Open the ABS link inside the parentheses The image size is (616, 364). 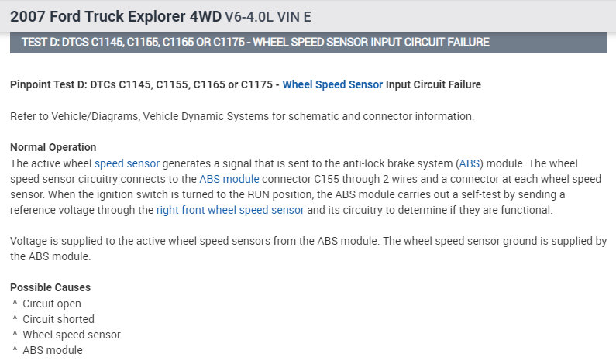coord(469,163)
